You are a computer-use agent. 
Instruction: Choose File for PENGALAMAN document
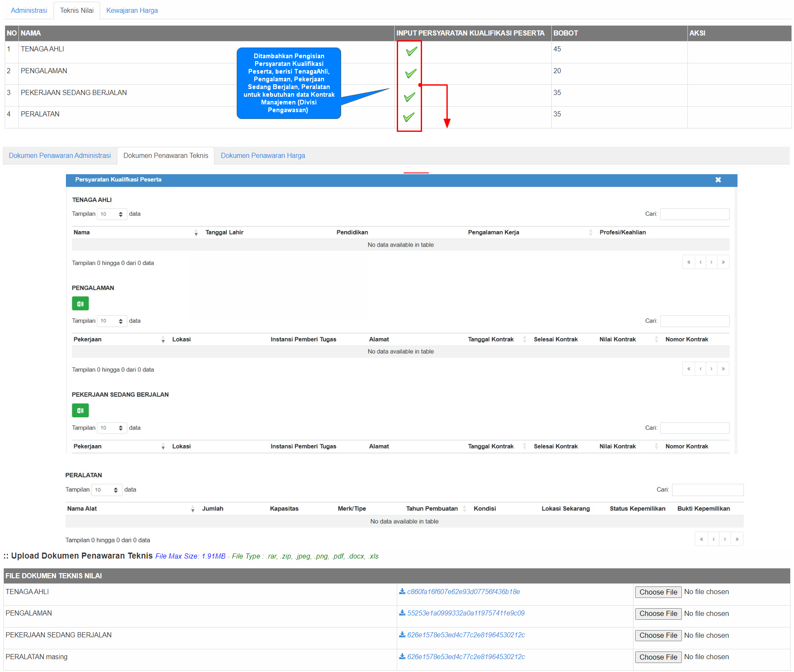click(658, 613)
